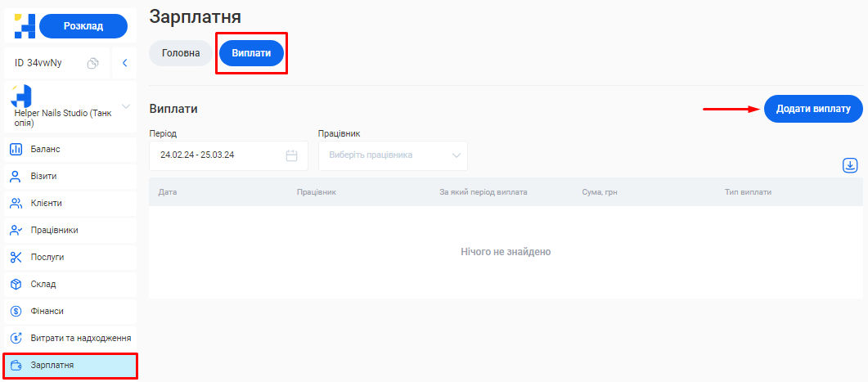Click the period date range field
This screenshot has width=868, height=382.
click(219, 155)
